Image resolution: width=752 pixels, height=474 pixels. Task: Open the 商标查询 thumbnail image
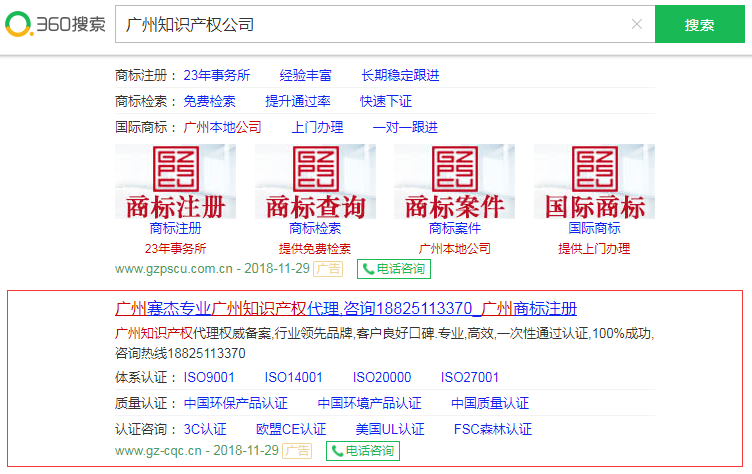[315, 182]
